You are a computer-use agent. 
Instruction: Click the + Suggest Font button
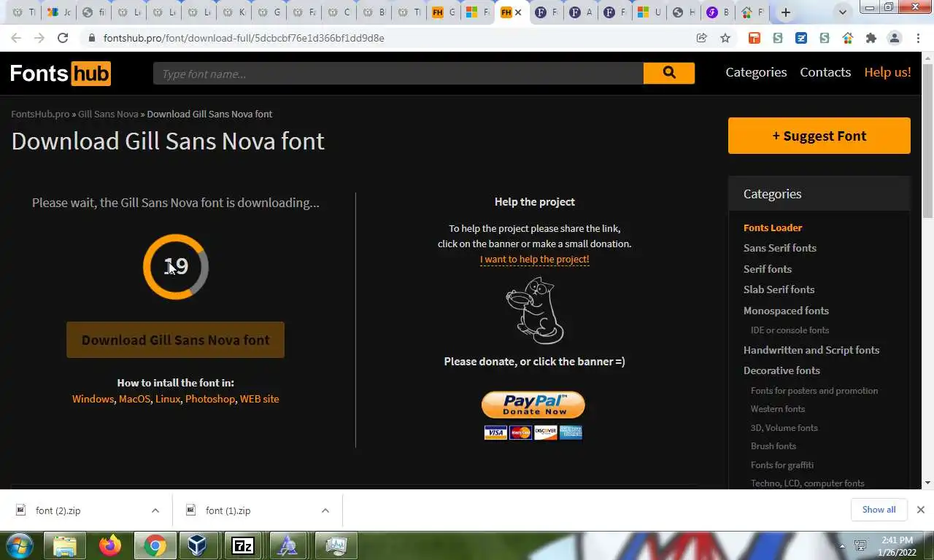coord(819,136)
